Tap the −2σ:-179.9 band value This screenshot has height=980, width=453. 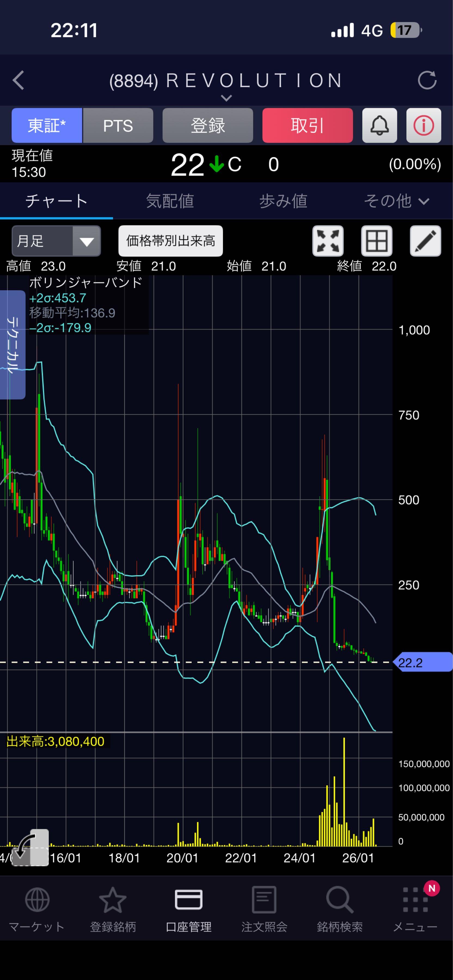(x=60, y=327)
